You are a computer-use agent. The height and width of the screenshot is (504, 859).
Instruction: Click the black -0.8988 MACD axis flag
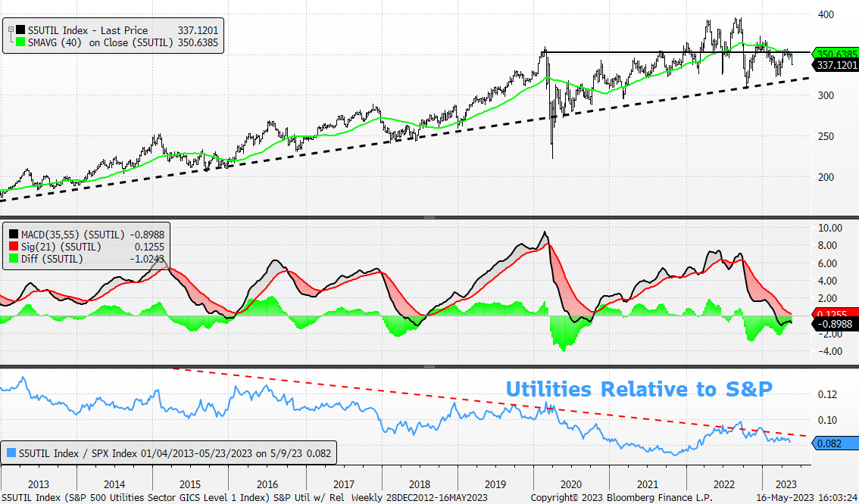(834, 324)
